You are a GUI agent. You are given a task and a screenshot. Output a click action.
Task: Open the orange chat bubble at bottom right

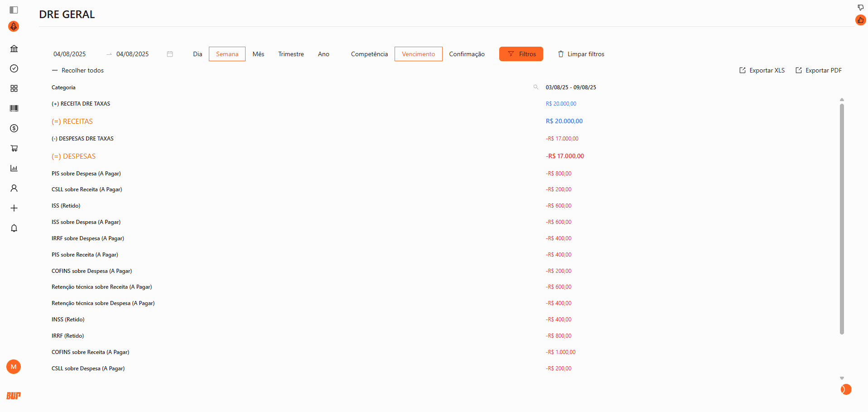[x=846, y=389]
